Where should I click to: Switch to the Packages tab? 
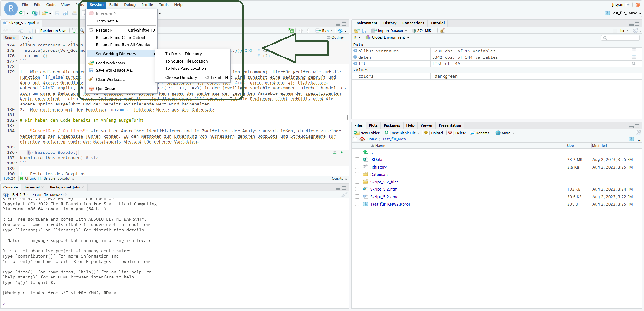coord(392,125)
